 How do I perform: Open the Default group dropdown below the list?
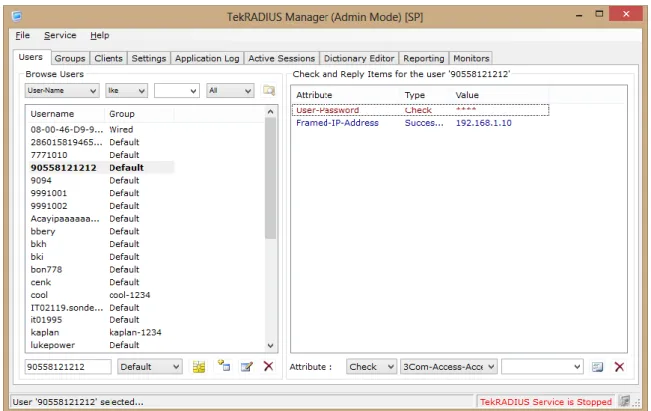pyautogui.click(x=149, y=367)
